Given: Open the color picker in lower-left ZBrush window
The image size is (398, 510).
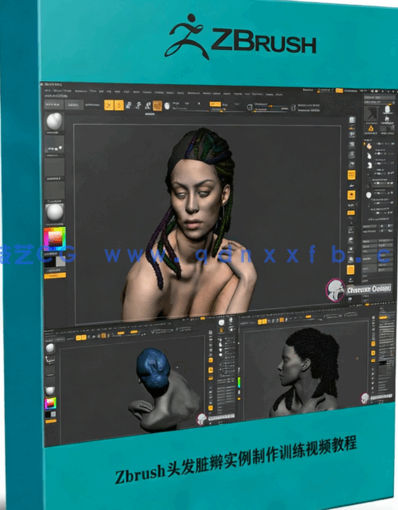Looking at the screenshot, I should click(50, 403).
